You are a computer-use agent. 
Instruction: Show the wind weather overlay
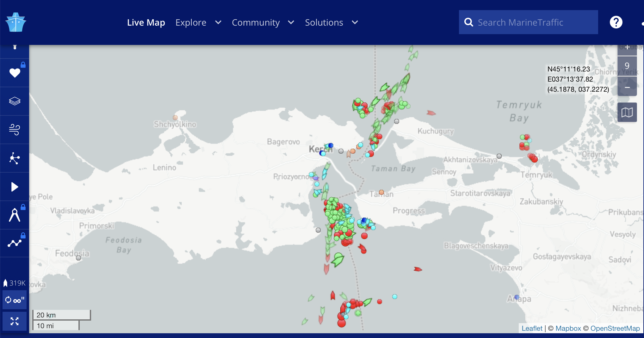(x=15, y=130)
